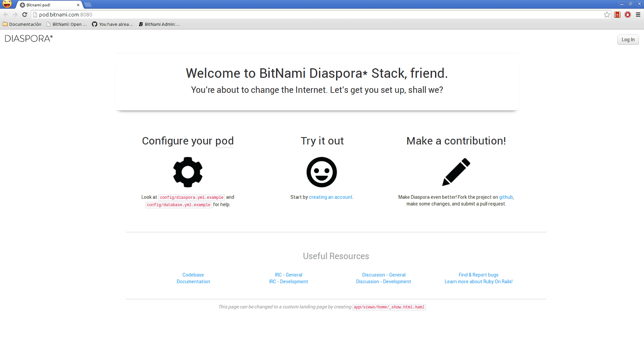
Task: Follow the 'creating an account' link
Action: [331, 197]
